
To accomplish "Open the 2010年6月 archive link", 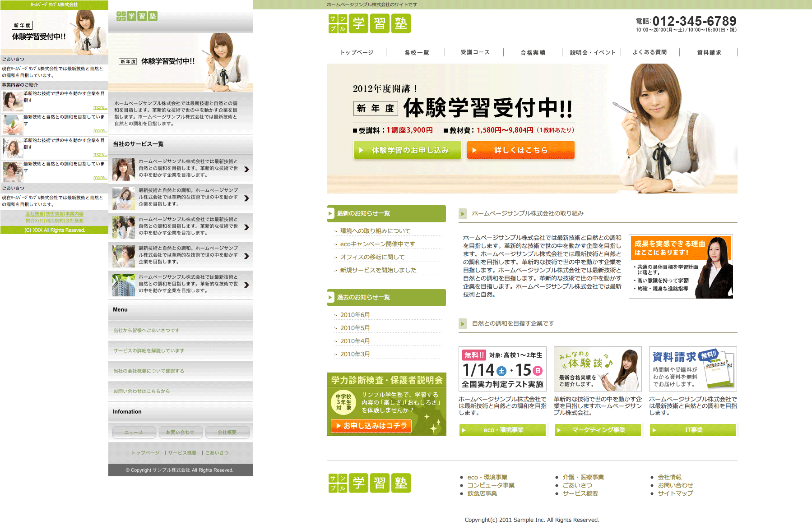I will 355,315.
